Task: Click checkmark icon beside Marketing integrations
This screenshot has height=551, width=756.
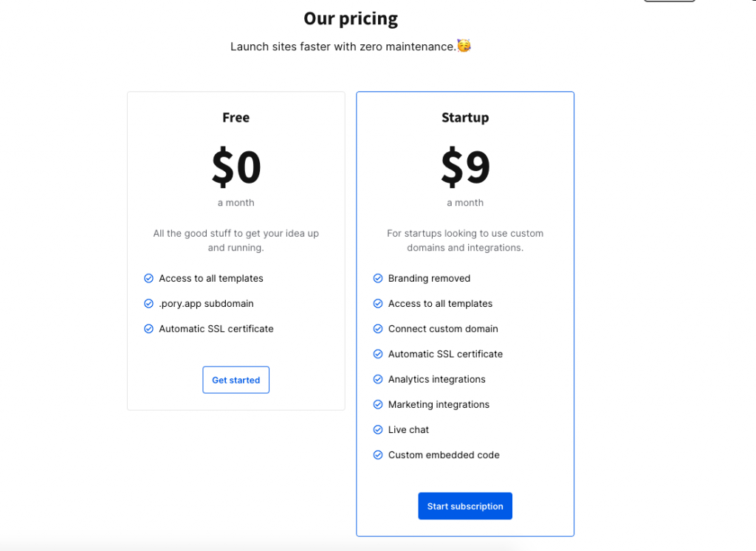Action: point(378,404)
